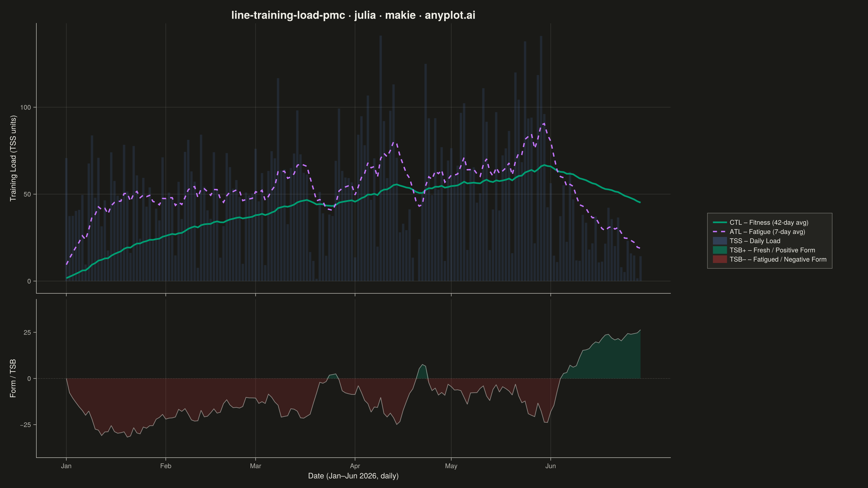The image size is (868, 488).
Task: Click the Mar tick label on x-axis
Action: pyautogui.click(x=256, y=466)
